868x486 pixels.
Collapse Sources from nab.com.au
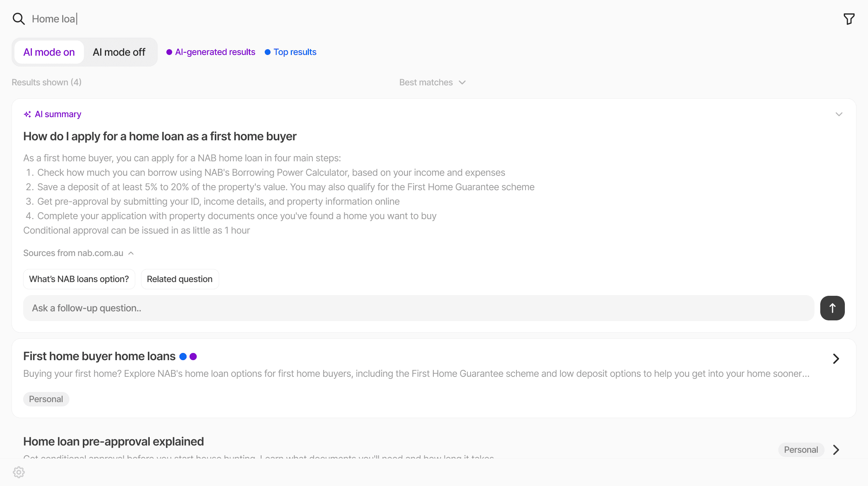click(x=79, y=253)
